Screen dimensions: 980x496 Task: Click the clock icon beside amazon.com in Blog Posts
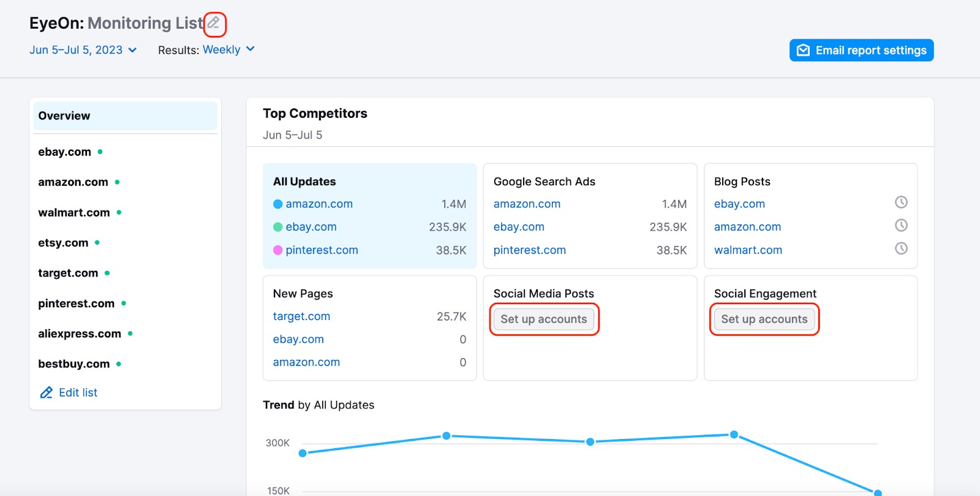click(x=901, y=226)
